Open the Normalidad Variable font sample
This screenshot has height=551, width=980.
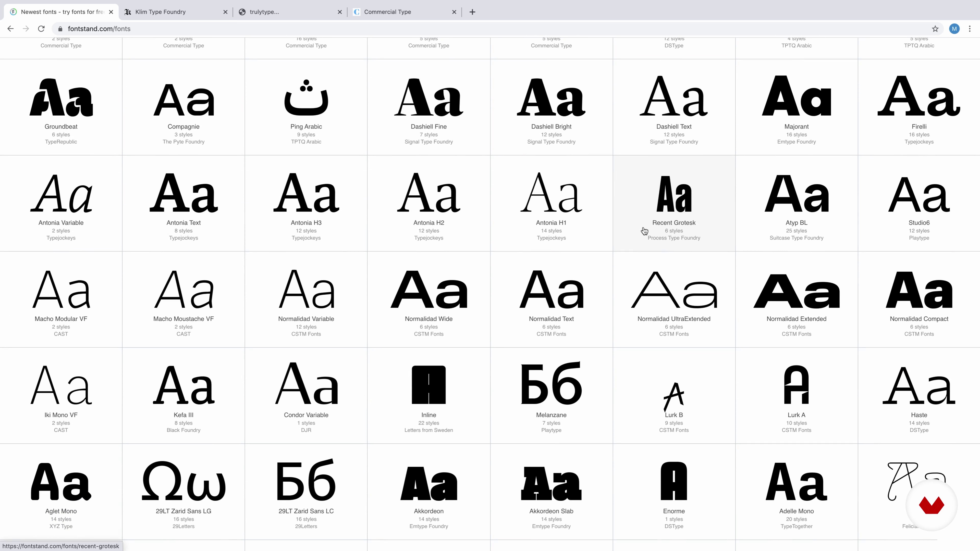(306, 289)
